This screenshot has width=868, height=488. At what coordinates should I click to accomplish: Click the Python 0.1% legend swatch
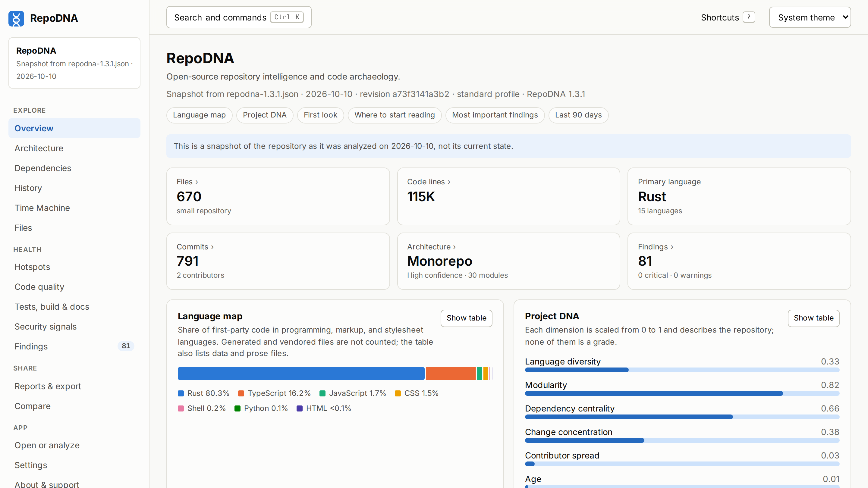tap(237, 408)
